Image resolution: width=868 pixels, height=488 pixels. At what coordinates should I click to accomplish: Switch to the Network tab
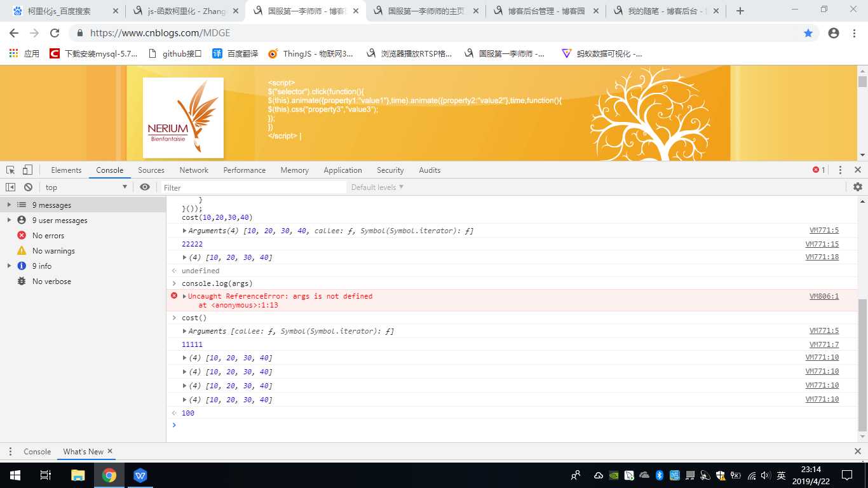(194, 170)
